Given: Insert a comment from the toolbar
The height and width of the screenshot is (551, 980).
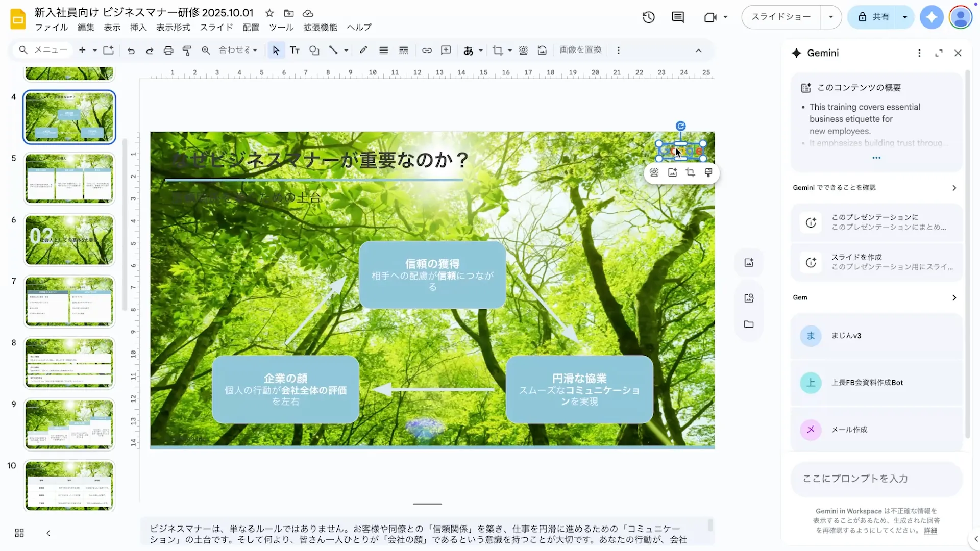Looking at the screenshot, I should point(446,50).
